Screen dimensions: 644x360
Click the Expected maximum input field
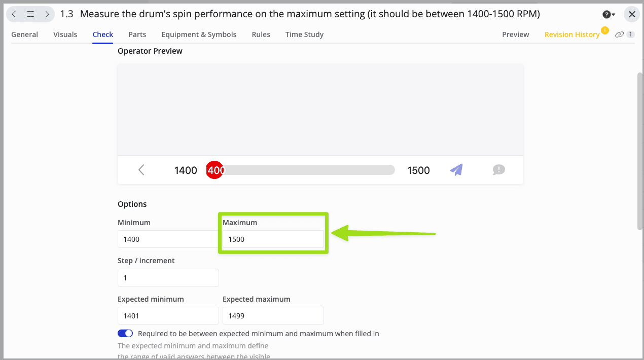pyautogui.click(x=273, y=315)
